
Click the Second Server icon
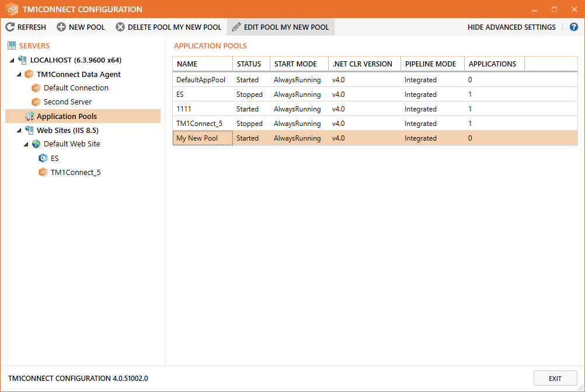click(36, 101)
